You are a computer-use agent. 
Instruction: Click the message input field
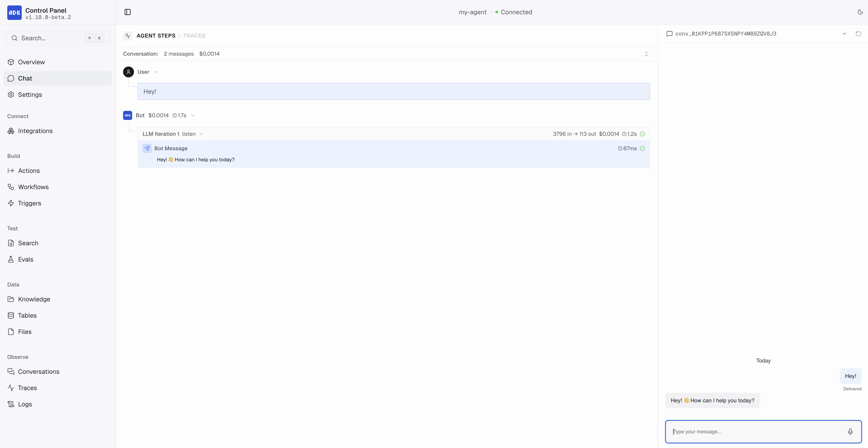[741, 431]
